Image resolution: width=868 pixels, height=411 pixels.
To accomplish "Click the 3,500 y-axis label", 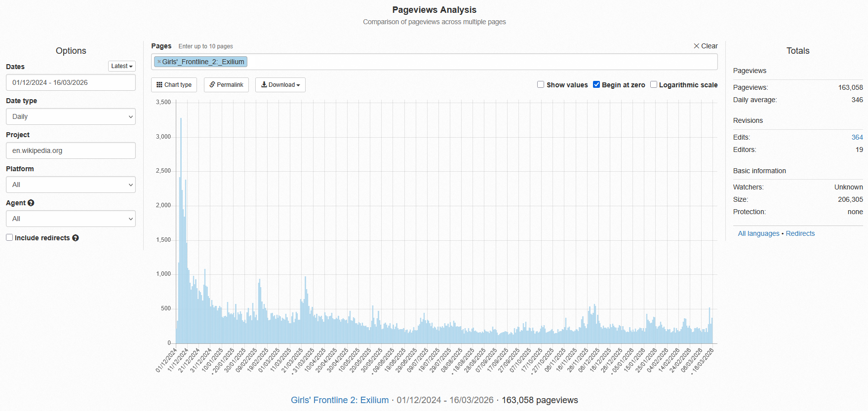I will [x=163, y=102].
